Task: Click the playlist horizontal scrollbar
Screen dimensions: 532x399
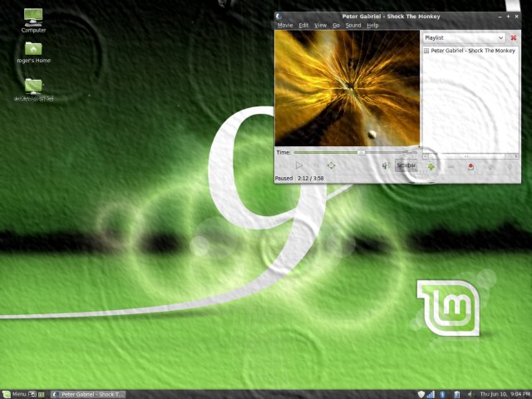Action: (x=470, y=156)
